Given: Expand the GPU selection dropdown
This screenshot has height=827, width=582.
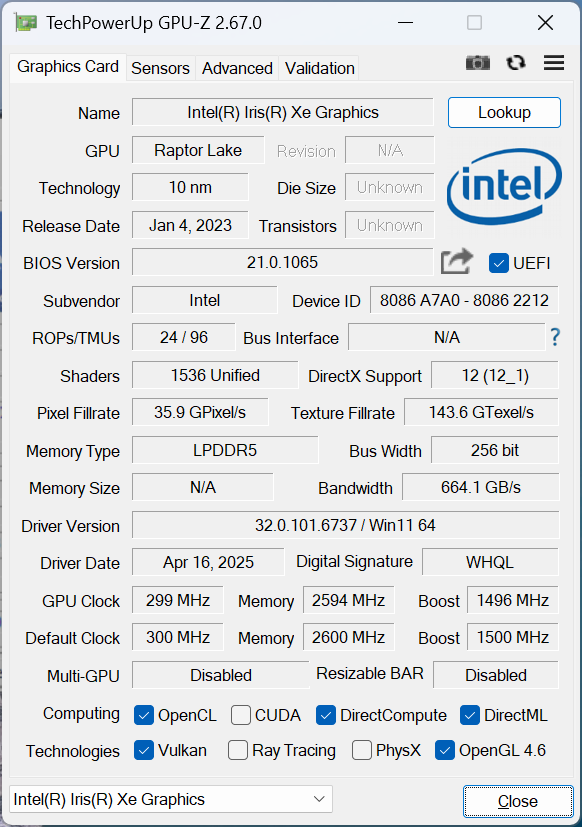Looking at the screenshot, I should pos(171,799).
